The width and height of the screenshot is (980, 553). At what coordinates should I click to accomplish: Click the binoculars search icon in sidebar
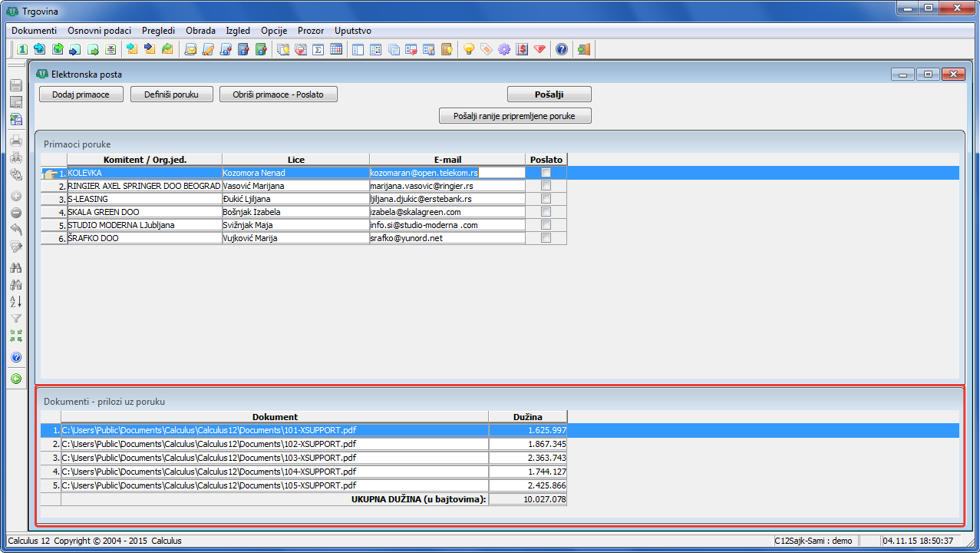point(15,268)
